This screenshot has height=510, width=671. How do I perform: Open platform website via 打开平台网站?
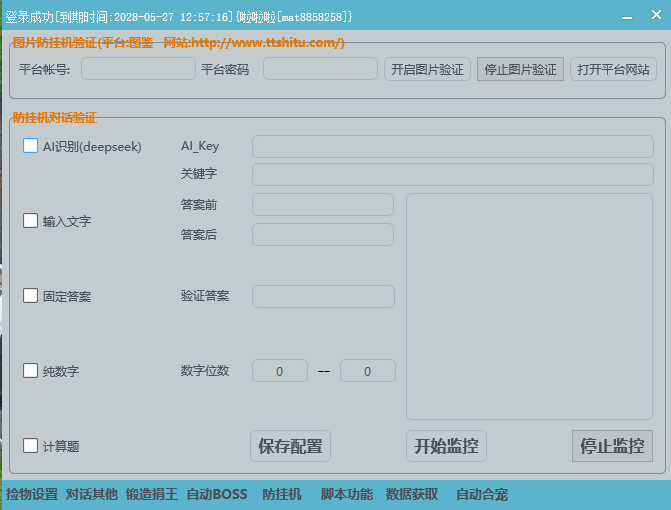[x=613, y=69]
